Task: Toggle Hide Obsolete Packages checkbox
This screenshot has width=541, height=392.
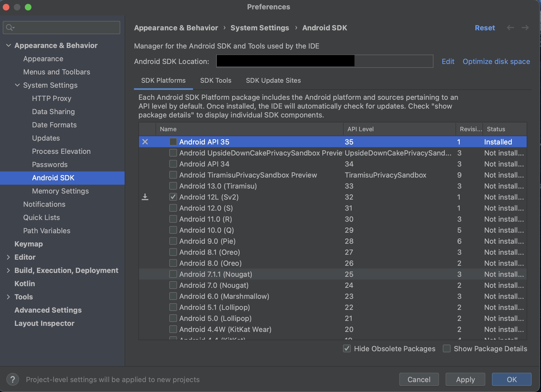Action: pyautogui.click(x=347, y=348)
